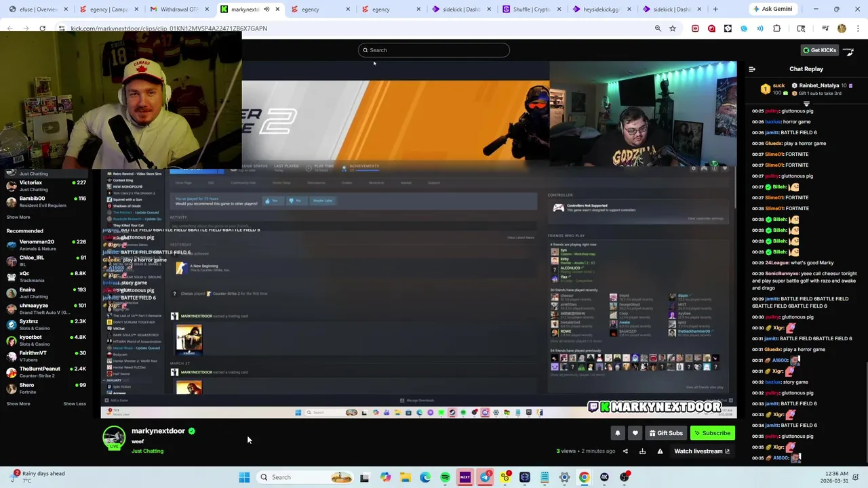Open Enaira channel in sidebar
The image size is (868, 488).
pos(46,293)
